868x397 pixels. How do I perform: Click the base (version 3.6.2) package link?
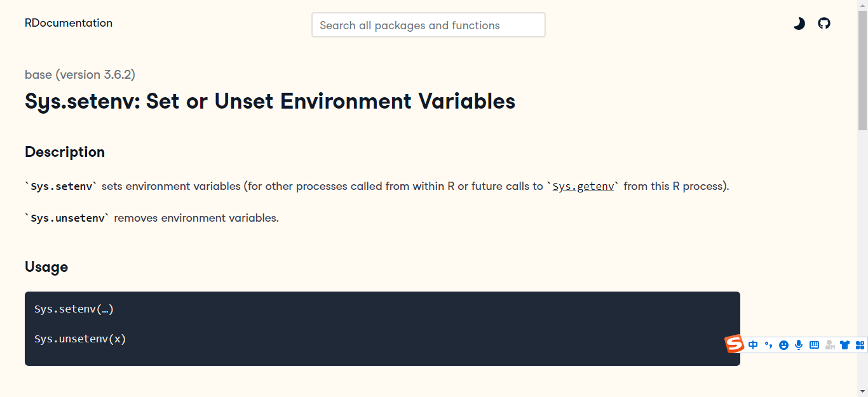click(80, 74)
